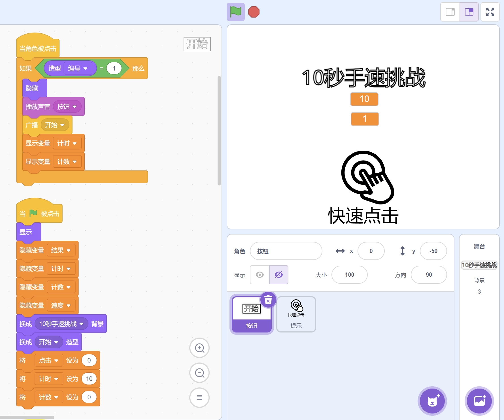The image size is (504, 420).
Task: Click the green flag to run project
Action: pos(235,12)
